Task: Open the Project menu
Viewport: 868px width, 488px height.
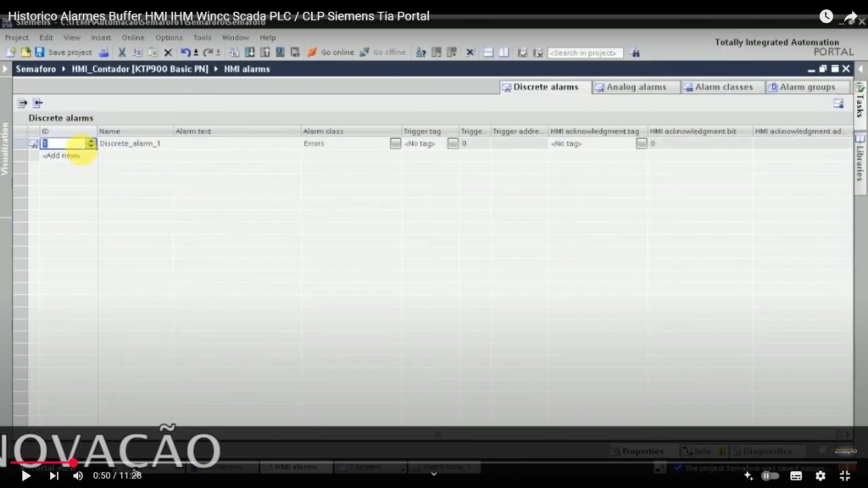Action: pos(17,37)
